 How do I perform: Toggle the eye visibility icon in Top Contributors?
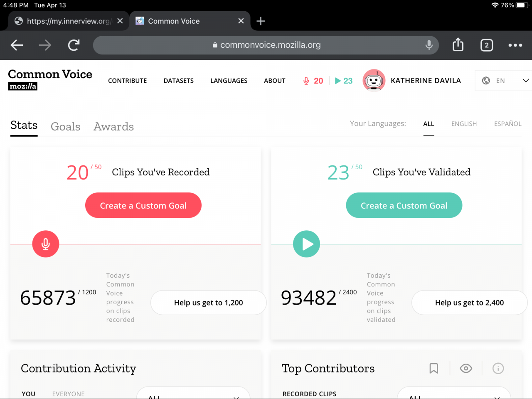click(x=466, y=368)
